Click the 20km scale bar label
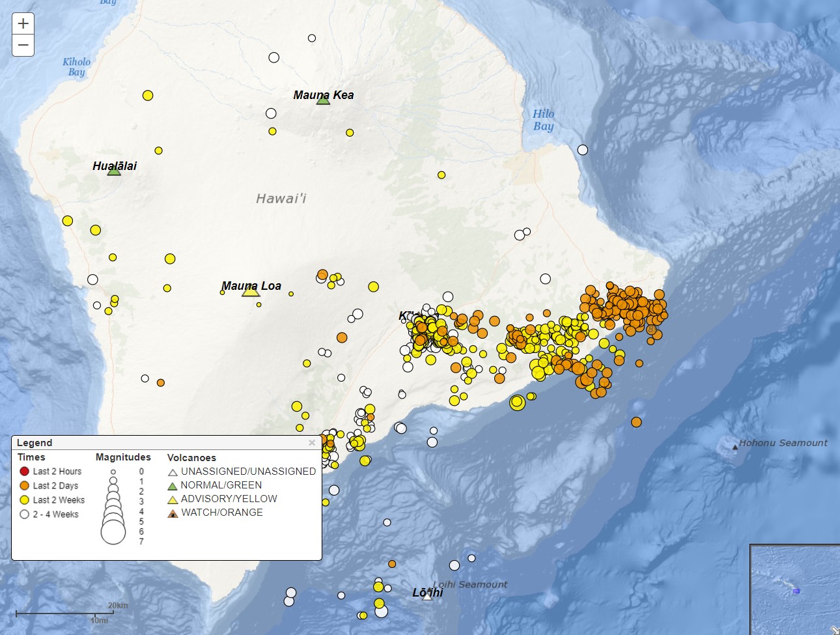This screenshot has height=635, width=840. click(x=118, y=606)
